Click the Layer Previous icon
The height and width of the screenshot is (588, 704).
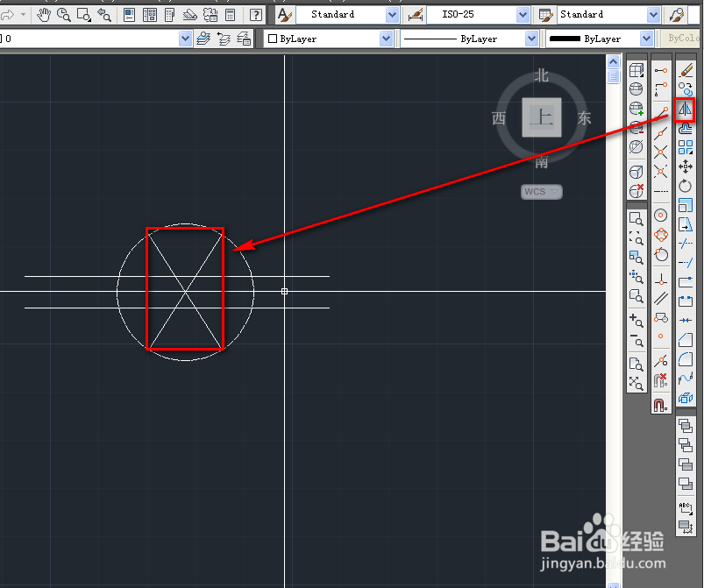pyautogui.click(x=224, y=39)
